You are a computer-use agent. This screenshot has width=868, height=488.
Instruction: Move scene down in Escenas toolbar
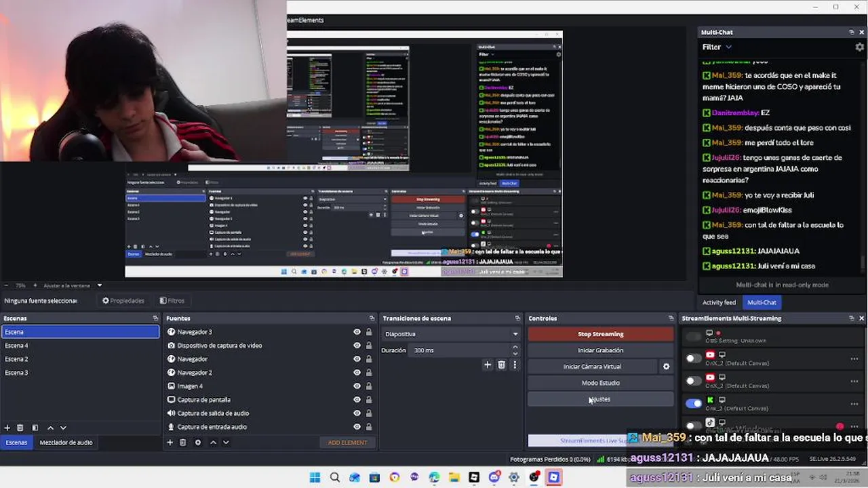63,428
